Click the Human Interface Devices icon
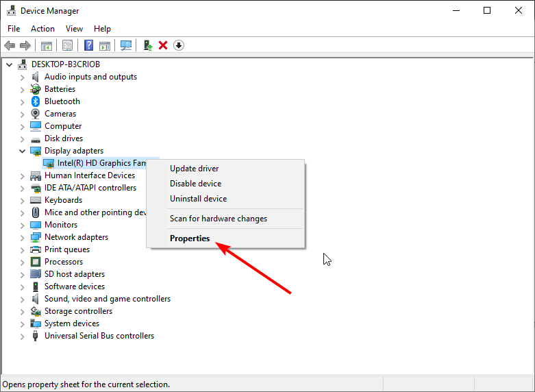Image resolution: width=535 pixels, height=392 pixels. (36, 175)
